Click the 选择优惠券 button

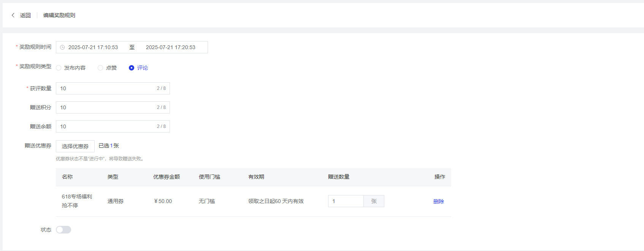(75, 146)
